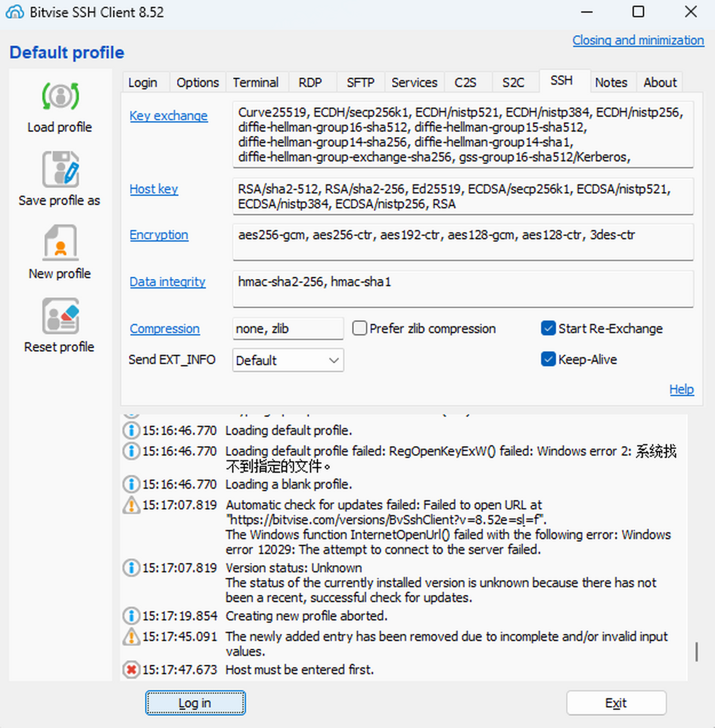Click the 'Send EXT_INFO' label

click(x=172, y=360)
